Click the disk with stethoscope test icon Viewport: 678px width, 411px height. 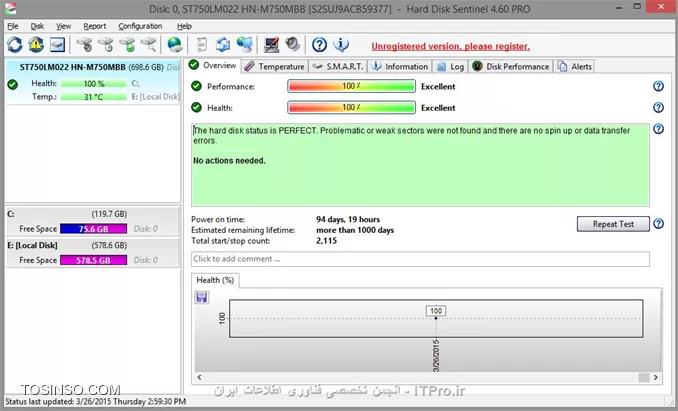click(84, 45)
